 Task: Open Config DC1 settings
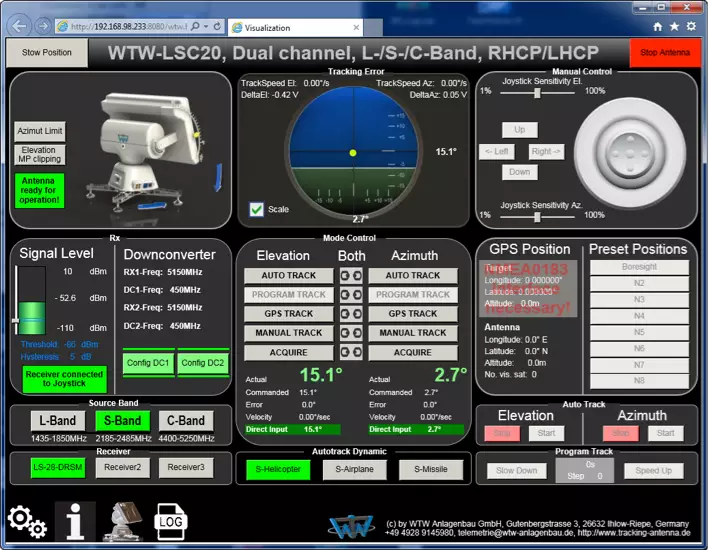point(148,363)
